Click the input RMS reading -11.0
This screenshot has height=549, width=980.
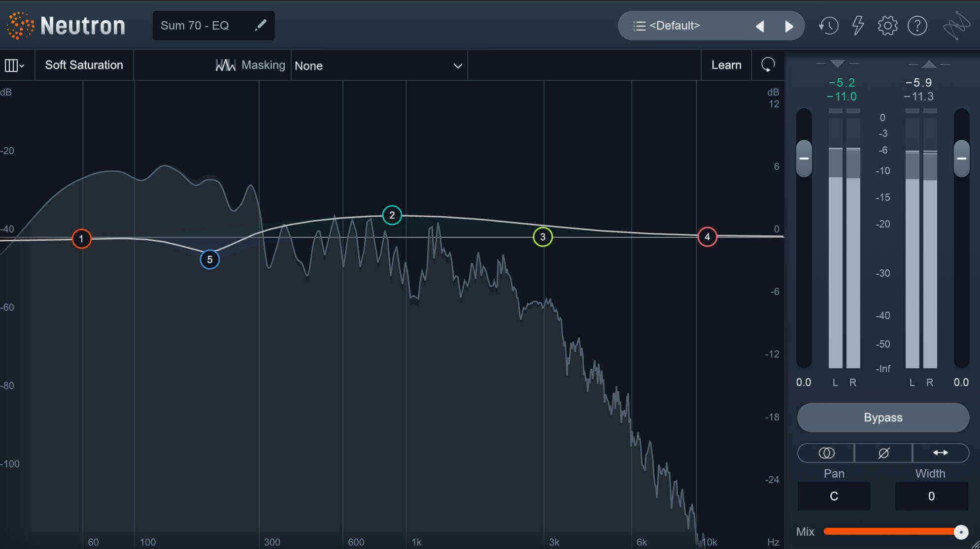842,97
